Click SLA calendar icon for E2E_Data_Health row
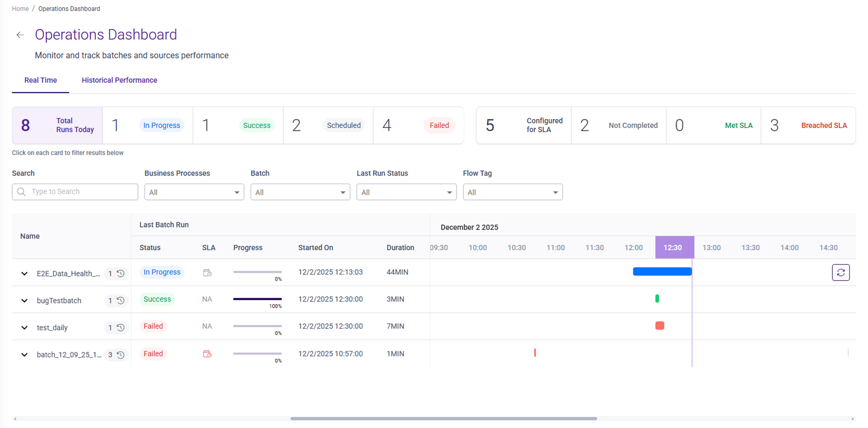Screen dimensions: 868x428 click(207, 272)
